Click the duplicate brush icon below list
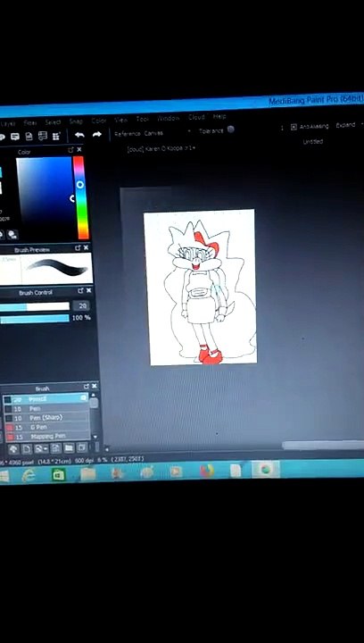This screenshot has width=364, height=643. point(55,447)
